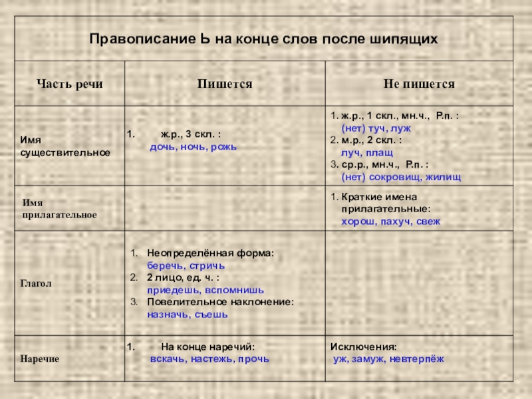Viewport: 532px width, 399px height.
Task: Click the row label 'Имя существительное'
Action: point(65,146)
